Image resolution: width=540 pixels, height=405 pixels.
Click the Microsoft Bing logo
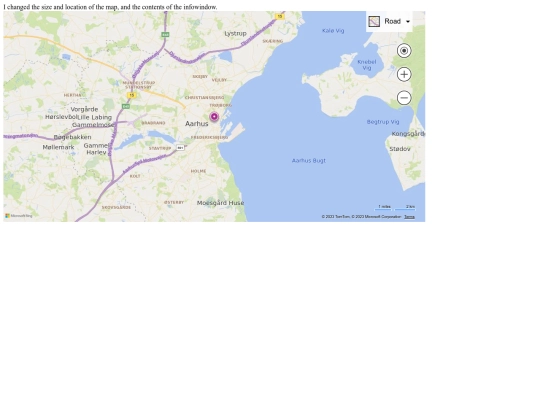19,216
